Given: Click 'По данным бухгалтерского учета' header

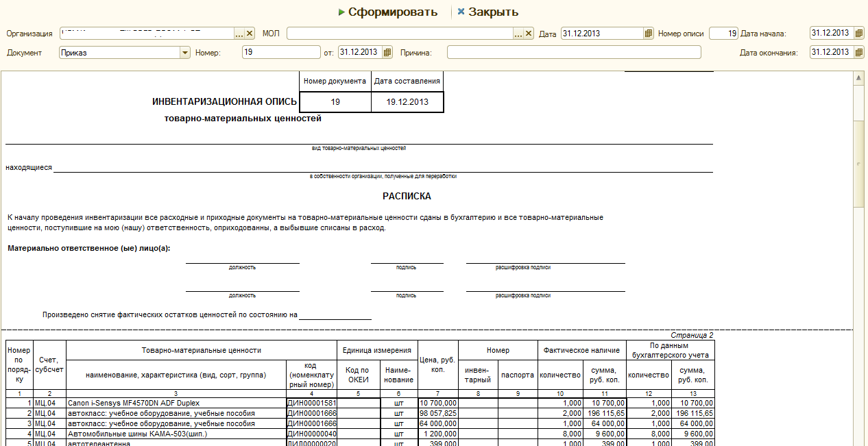Looking at the screenshot, I should click(671, 350).
